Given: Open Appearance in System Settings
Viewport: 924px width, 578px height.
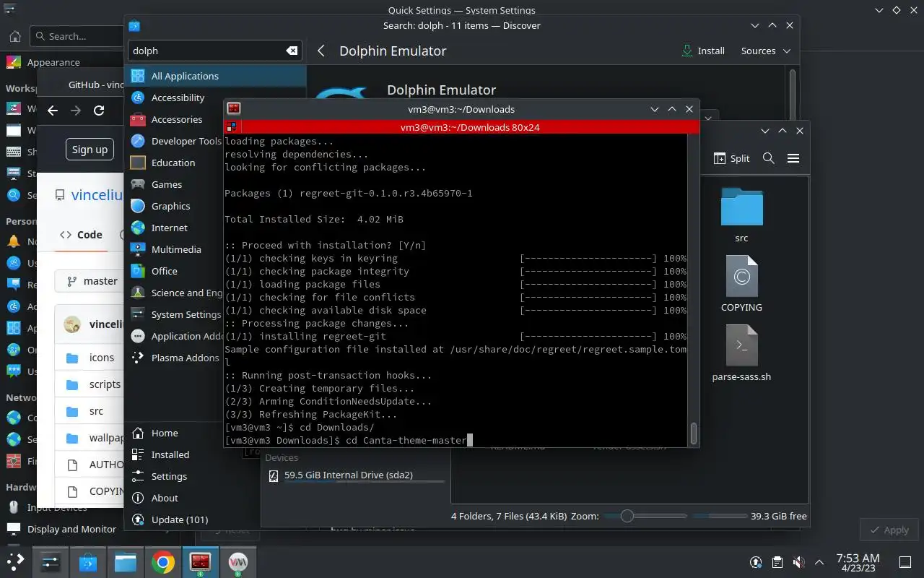Looking at the screenshot, I should coord(53,63).
